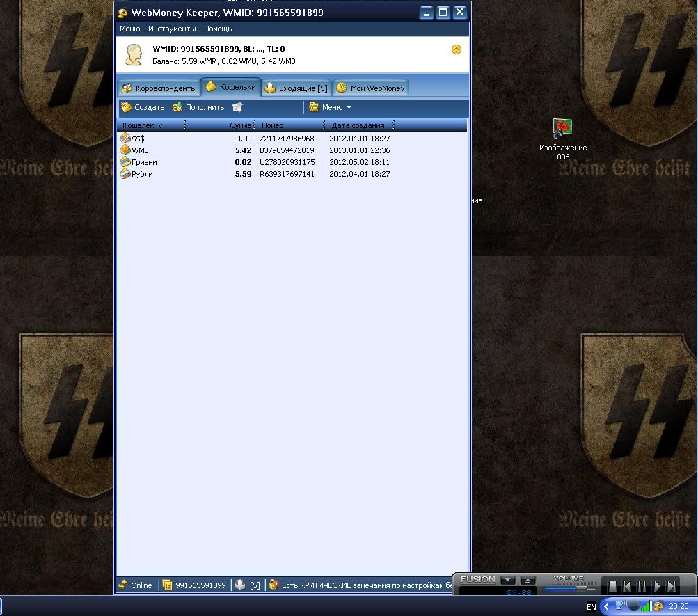Skip to previous track in the FUSION player
Viewport: 698px width, 616px height.
click(627, 586)
